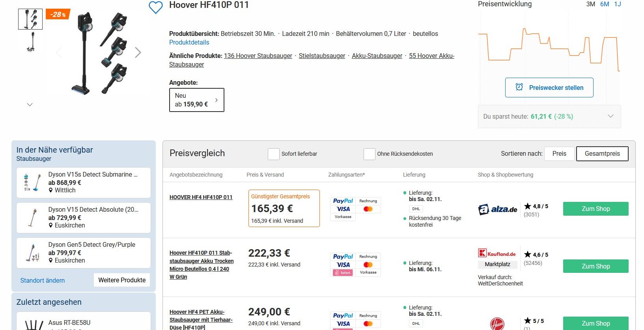Click the Hoover shop logo

pyautogui.click(x=497, y=324)
